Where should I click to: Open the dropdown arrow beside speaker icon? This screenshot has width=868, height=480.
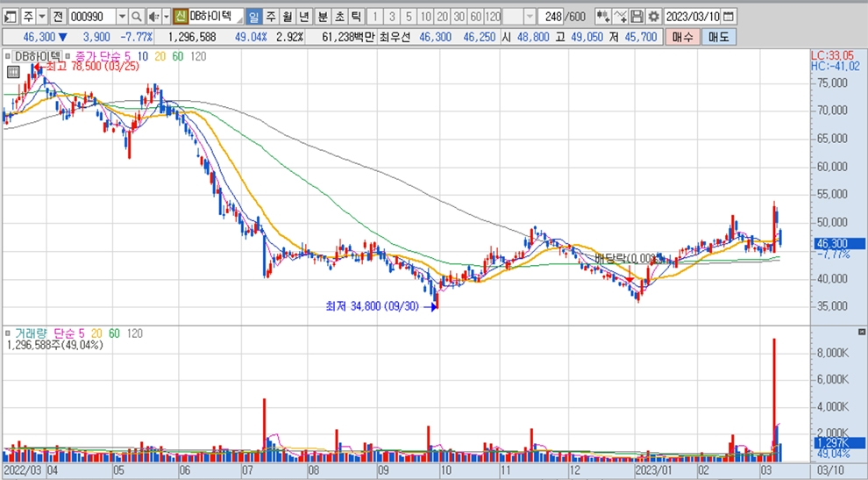coord(165,17)
